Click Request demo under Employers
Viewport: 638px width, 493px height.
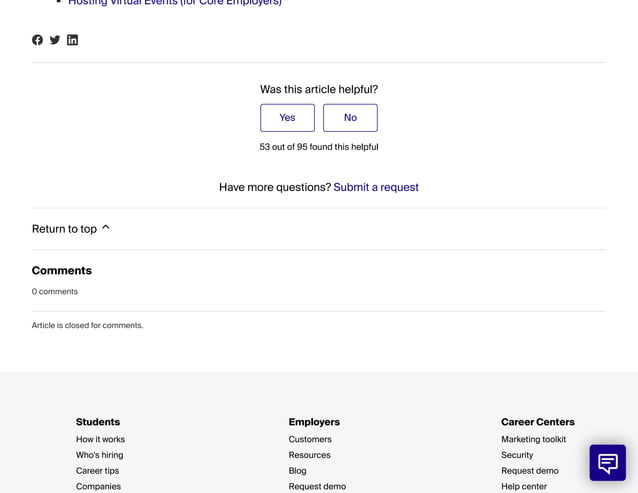coord(317,486)
